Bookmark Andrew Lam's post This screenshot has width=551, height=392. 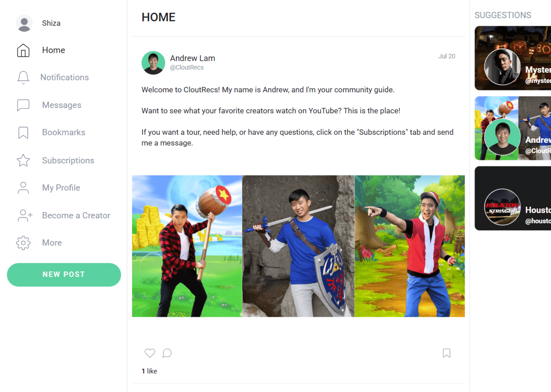446,353
